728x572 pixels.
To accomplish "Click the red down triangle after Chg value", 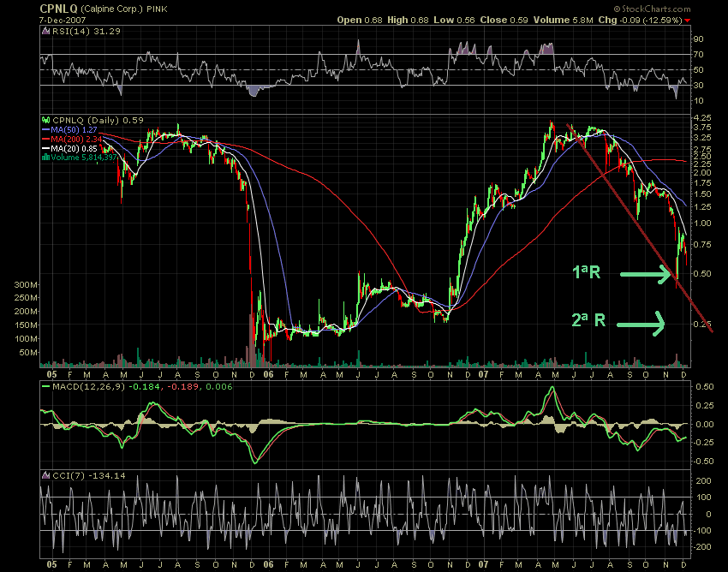I will (687, 21).
